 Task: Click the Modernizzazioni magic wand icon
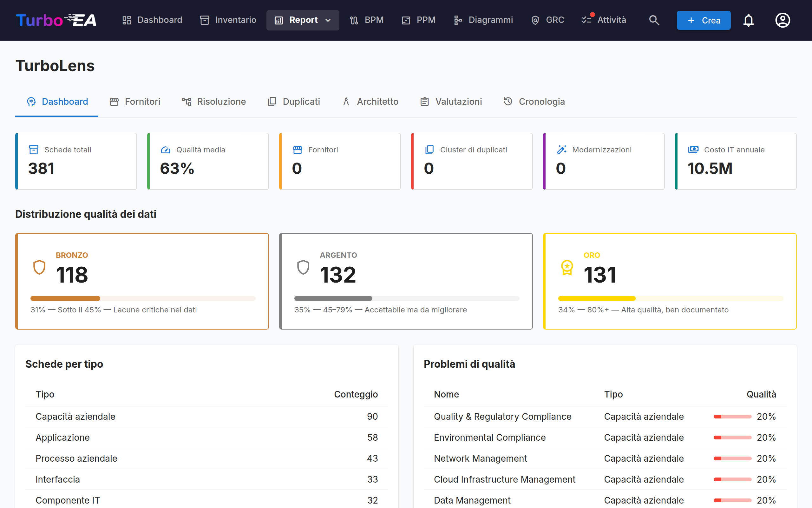pyautogui.click(x=561, y=150)
